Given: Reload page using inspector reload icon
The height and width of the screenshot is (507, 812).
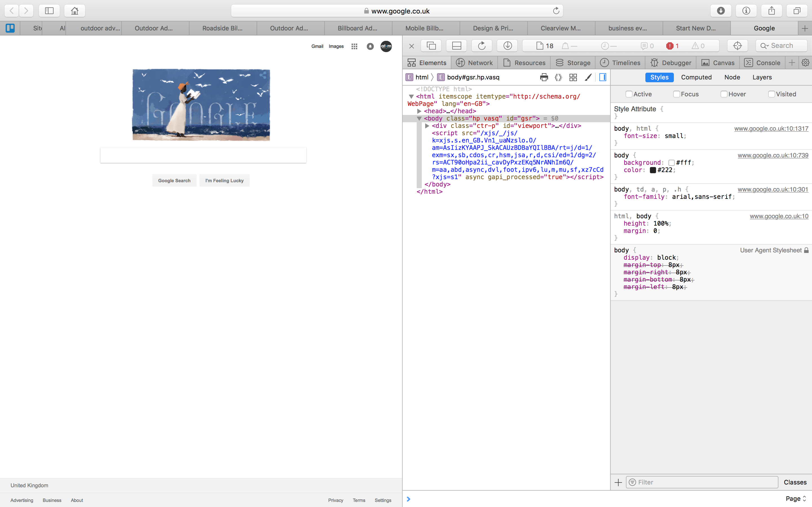Looking at the screenshot, I should tap(482, 46).
